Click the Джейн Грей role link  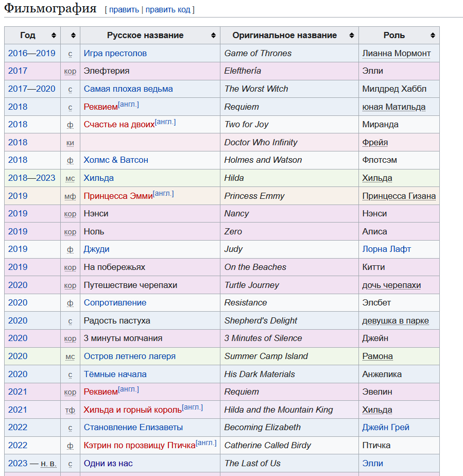[386, 428]
